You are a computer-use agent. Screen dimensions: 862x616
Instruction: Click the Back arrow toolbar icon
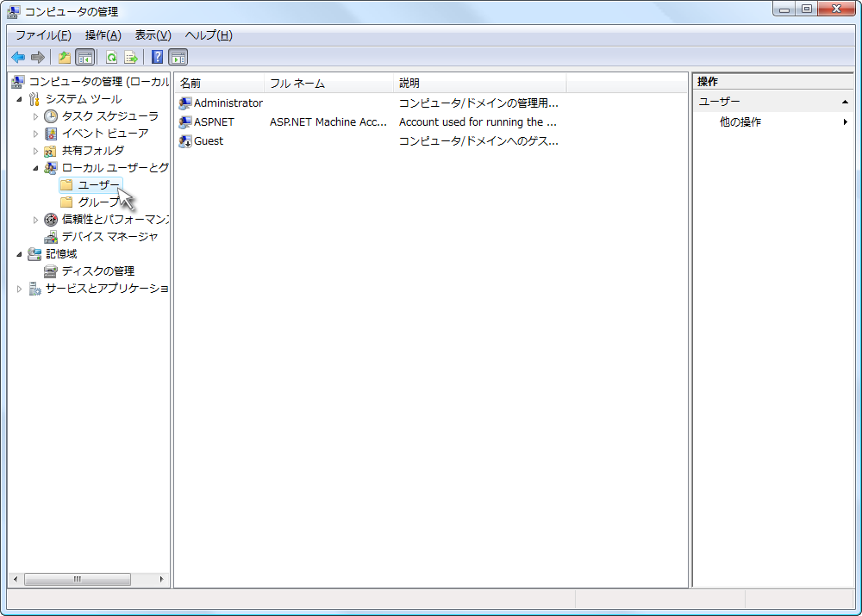pos(17,58)
